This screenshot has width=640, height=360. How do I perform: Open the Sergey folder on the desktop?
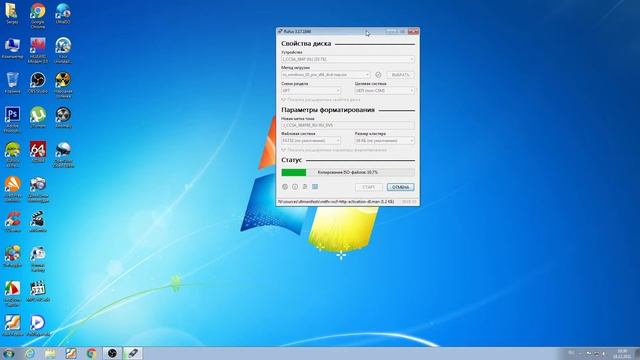[12, 13]
